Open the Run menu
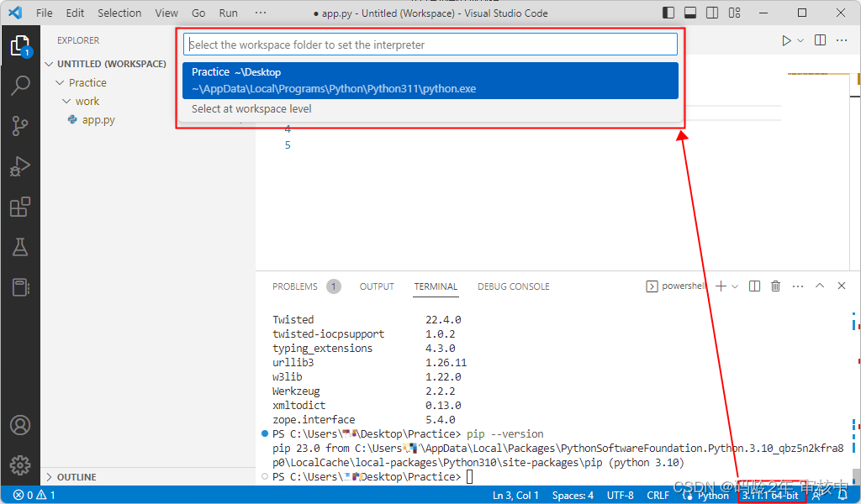The width and height of the screenshot is (861, 504). tap(228, 13)
